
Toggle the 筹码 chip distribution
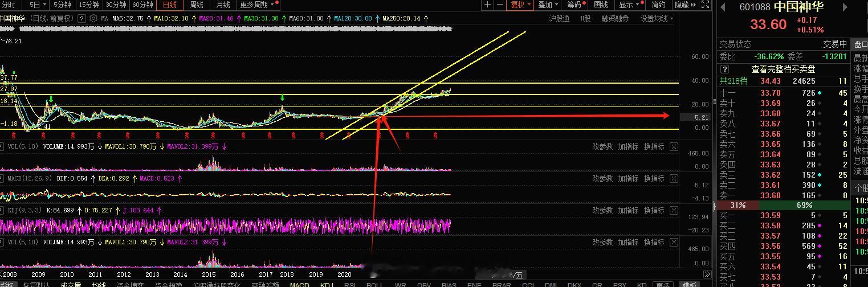pos(576,5)
